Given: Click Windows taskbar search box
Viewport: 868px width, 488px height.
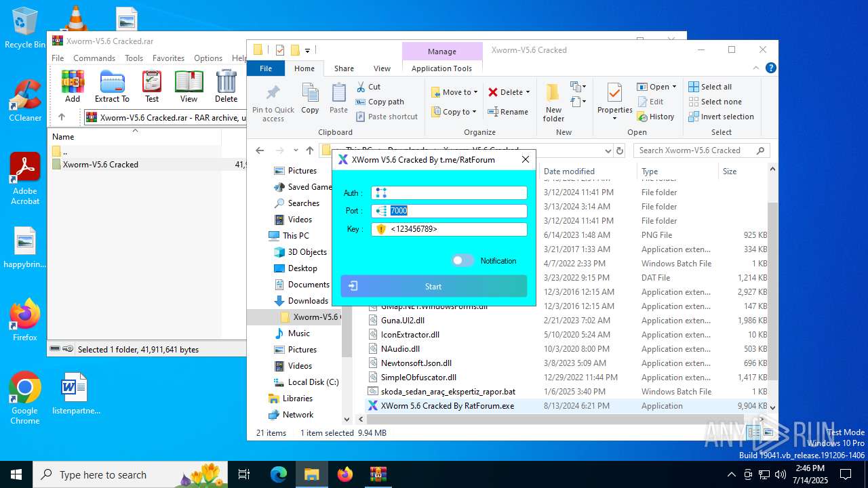Looking at the screenshot, I should [130, 474].
